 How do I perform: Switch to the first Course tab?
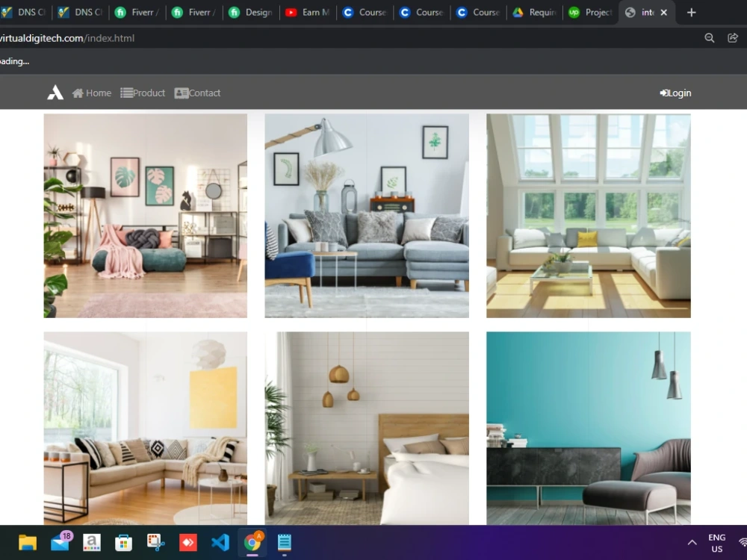[x=365, y=13]
